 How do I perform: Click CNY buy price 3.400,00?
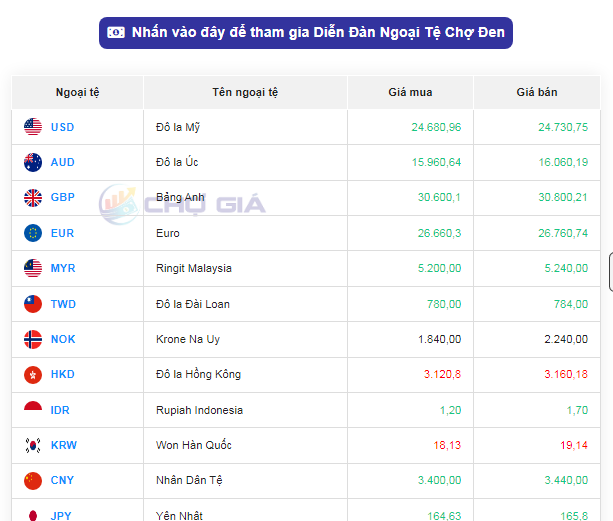pyautogui.click(x=439, y=480)
